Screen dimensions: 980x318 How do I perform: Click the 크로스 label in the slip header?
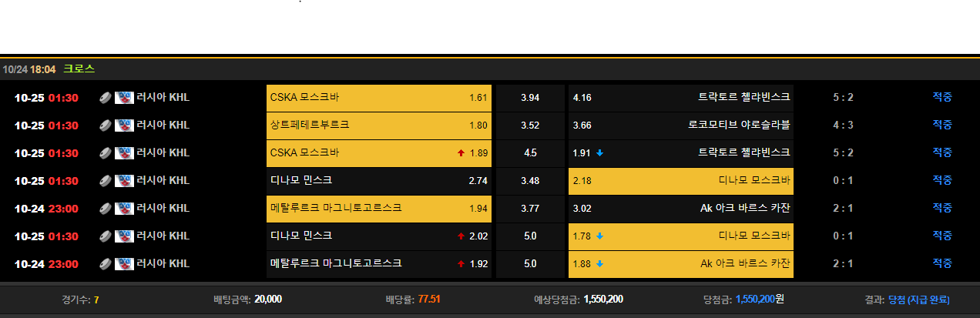(x=79, y=69)
